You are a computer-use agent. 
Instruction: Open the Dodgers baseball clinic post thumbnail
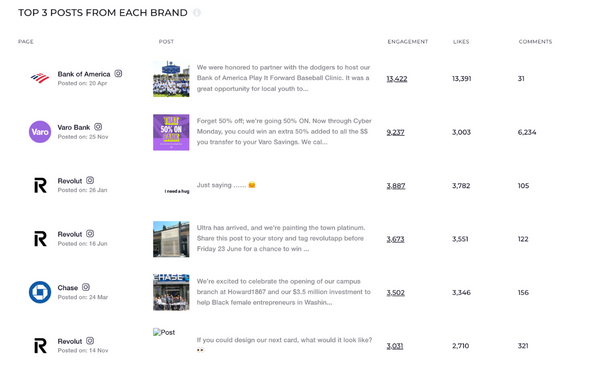(x=171, y=79)
